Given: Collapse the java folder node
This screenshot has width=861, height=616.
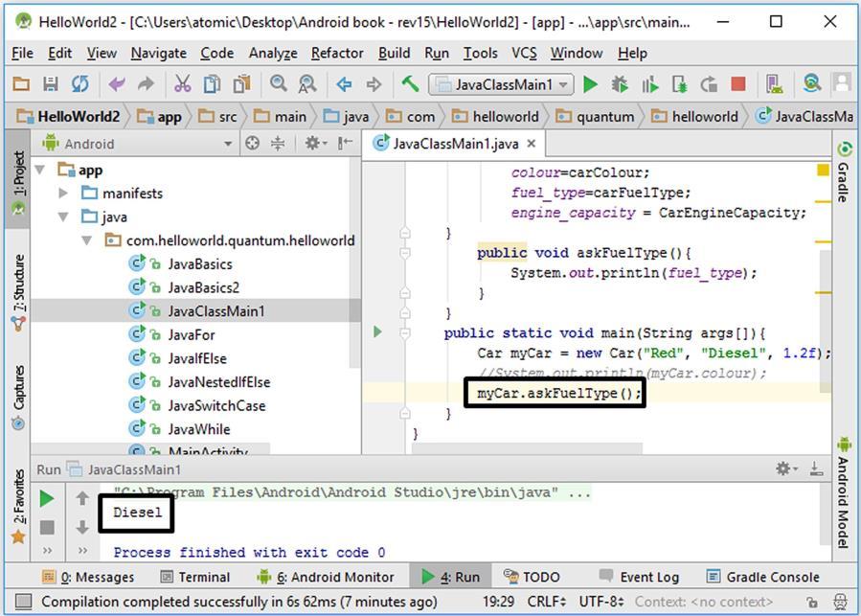Looking at the screenshot, I should click(63, 217).
